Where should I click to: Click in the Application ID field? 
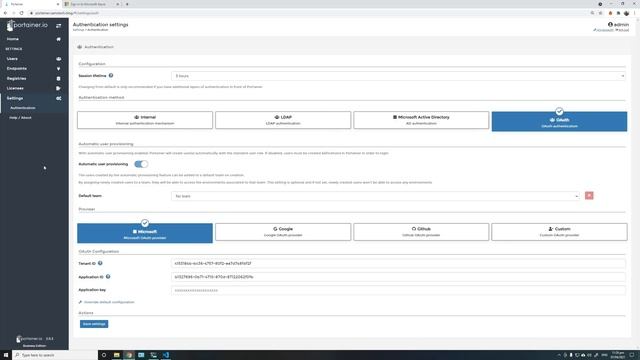point(398,277)
